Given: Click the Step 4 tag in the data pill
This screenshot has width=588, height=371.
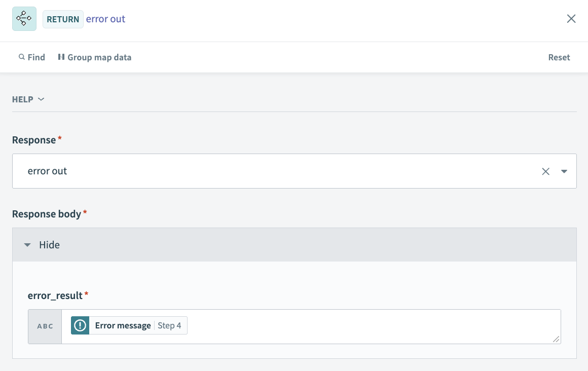Looking at the screenshot, I should [x=170, y=325].
